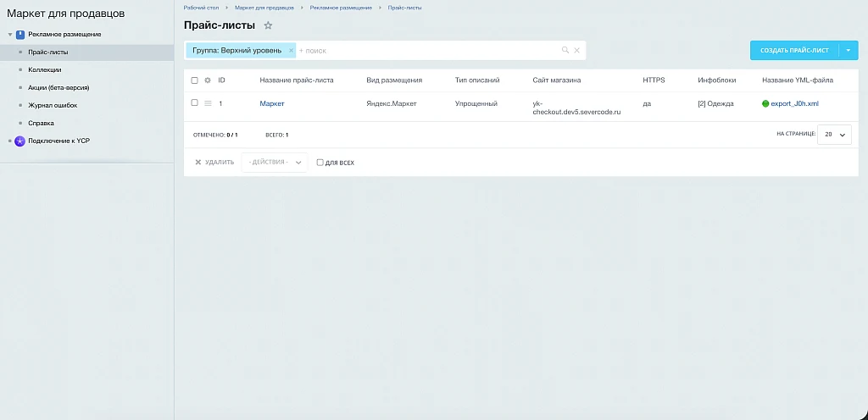This screenshot has height=420, width=868.
Task: Open Прайс-листы in the sidebar
Action: point(48,52)
